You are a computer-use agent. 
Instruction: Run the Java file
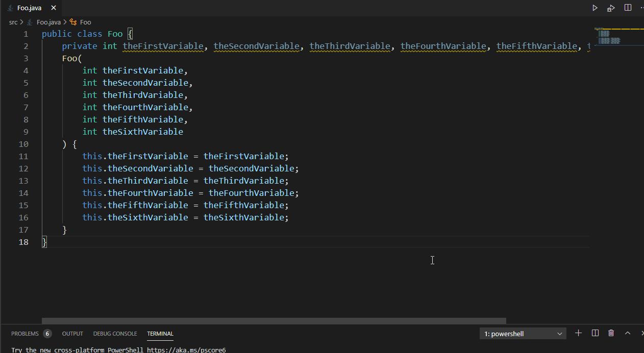(x=595, y=8)
